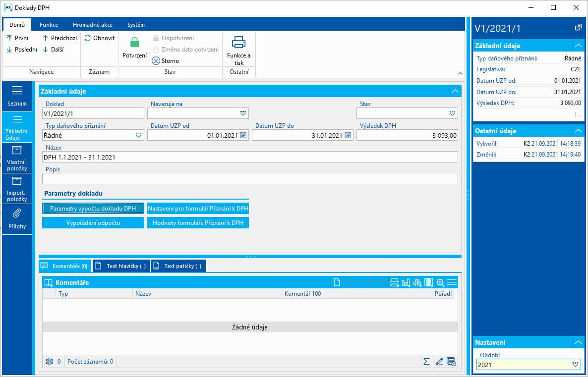Screen dimensions: 588x377
Task: Click the ellipsis under Výsledek DPH
Action: 578,114
